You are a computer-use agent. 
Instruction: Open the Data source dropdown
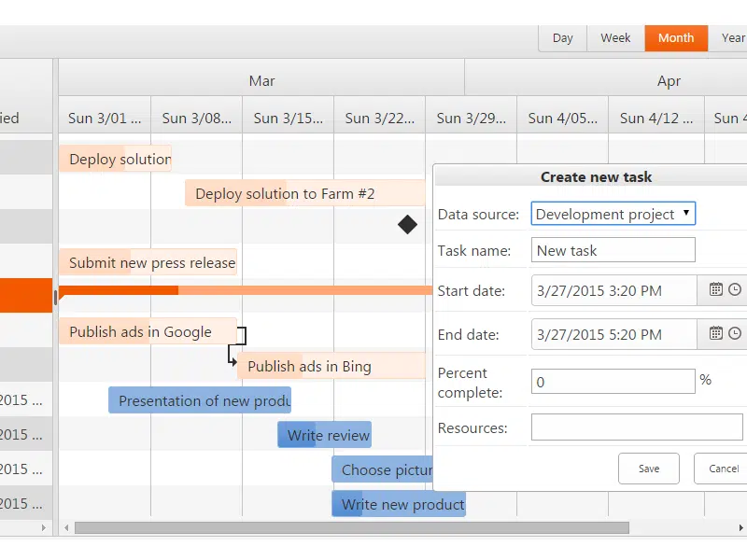click(612, 213)
